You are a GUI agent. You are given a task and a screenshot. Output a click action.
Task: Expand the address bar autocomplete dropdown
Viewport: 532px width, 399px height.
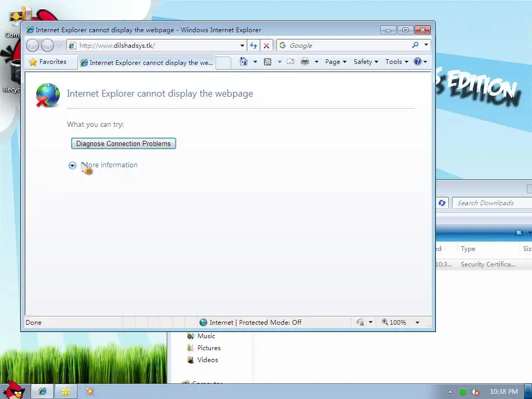[x=242, y=46]
